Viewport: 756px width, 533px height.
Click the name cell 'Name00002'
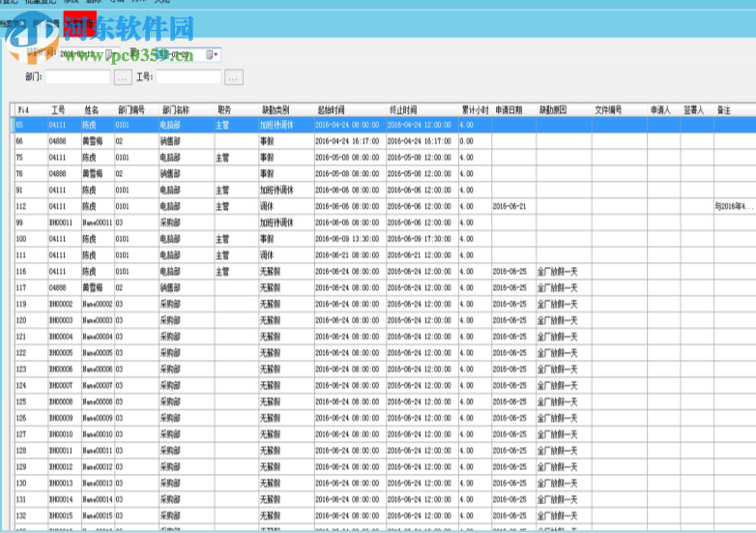tap(98, 304)
